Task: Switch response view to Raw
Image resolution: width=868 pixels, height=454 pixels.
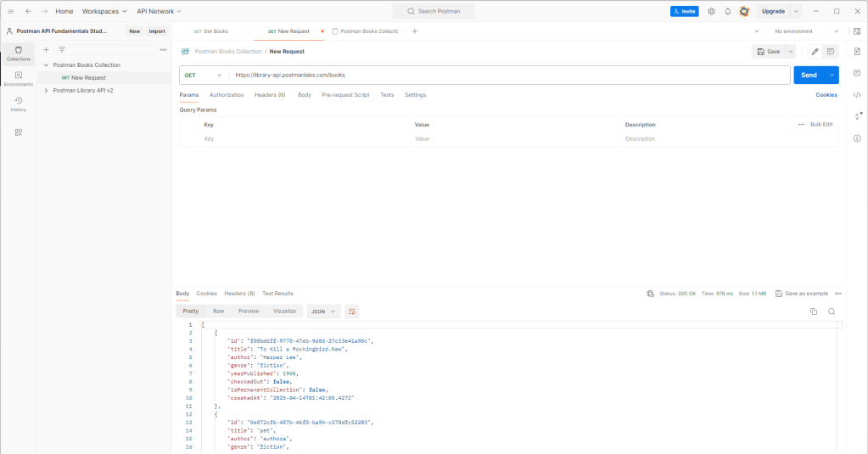Action: [x=218, y=311]
